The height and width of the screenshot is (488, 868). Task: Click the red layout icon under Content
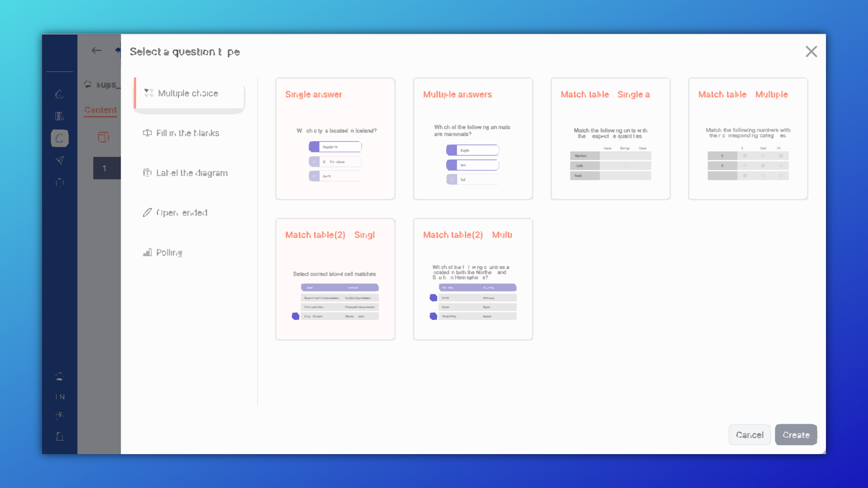pyautogui.click(x=104, y=137)
